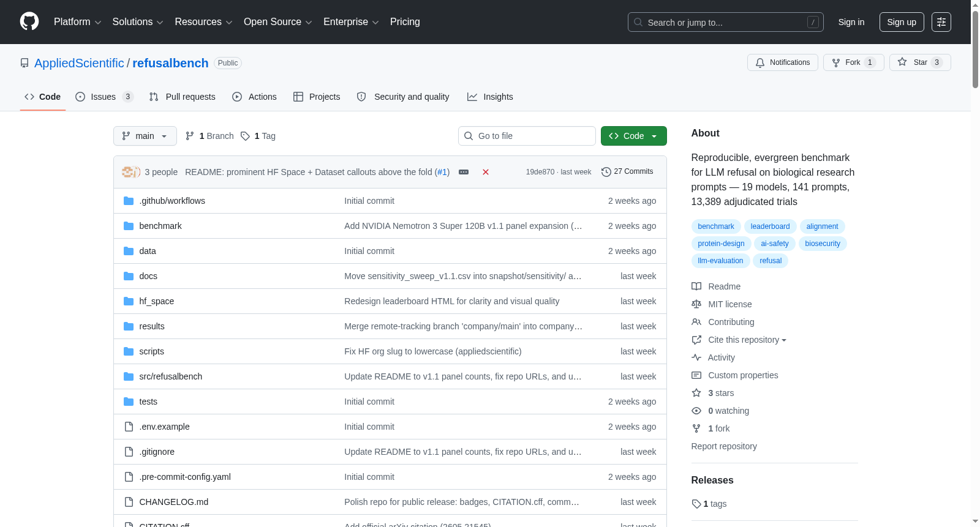This screenshot has width=980, height=527.
Task: Focus the Search or jump to field
Action: point(726,22)
